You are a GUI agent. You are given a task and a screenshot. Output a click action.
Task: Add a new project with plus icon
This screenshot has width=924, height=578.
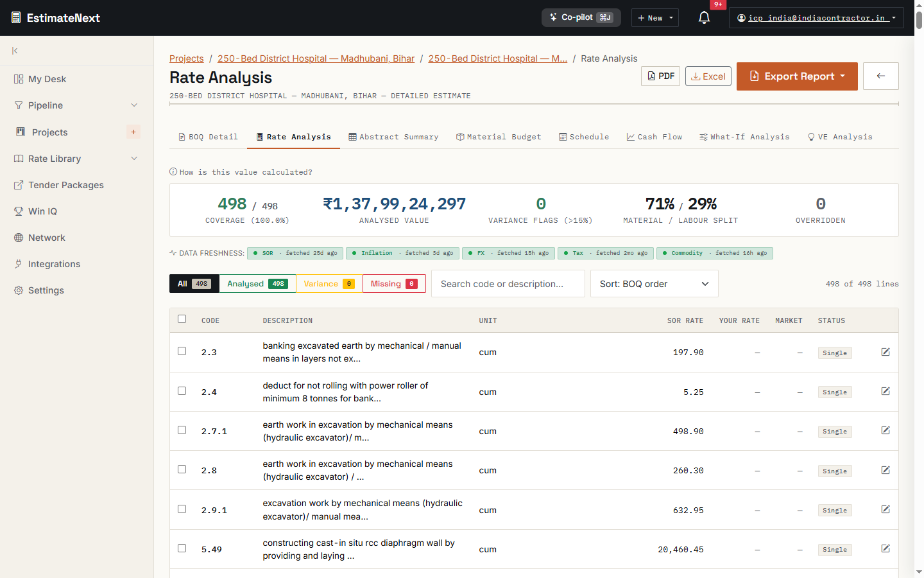coord(133,132)
